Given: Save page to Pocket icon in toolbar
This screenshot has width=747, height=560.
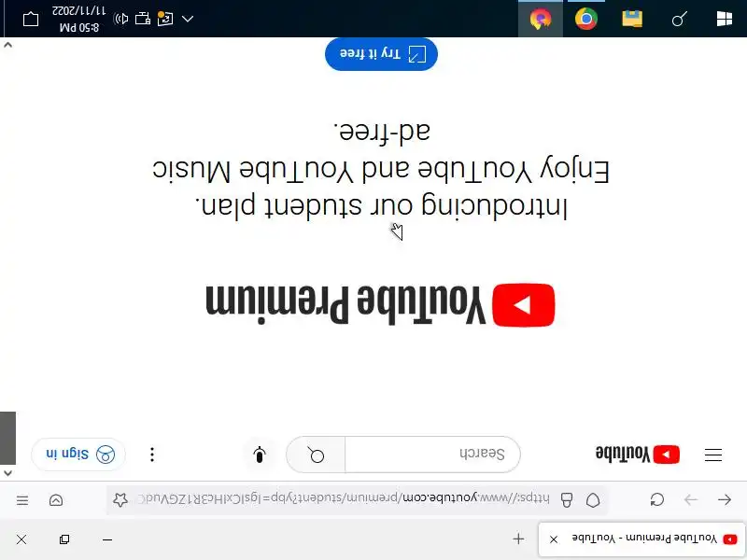Looking at the screenshot, I should (56, 500).
